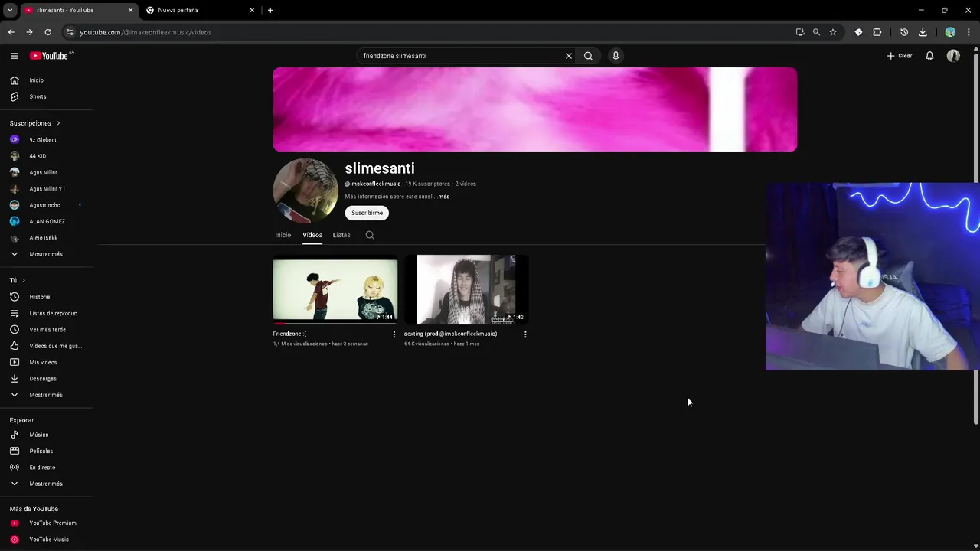Select the channel Vídeos tab
The image size is (980, 551).
[x=312, y=235]
